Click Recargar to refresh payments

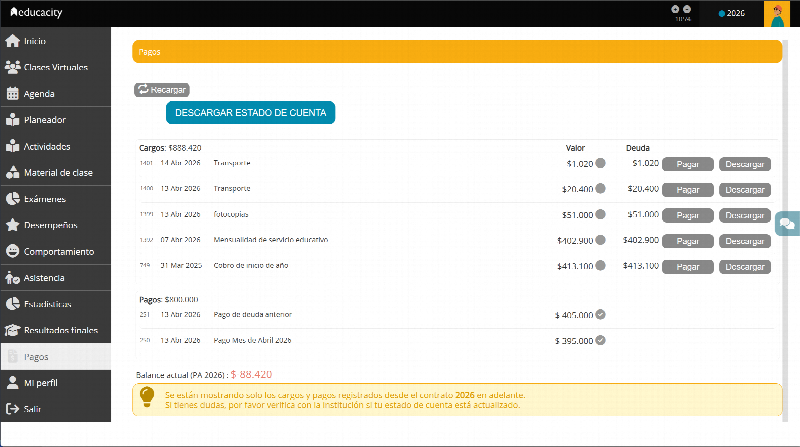pos(162,90)
